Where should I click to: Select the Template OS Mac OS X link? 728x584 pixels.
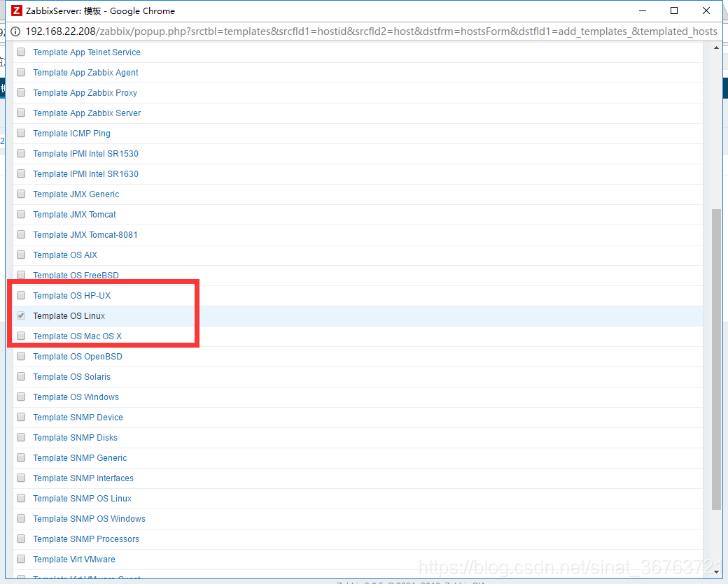tap(77, 336)
